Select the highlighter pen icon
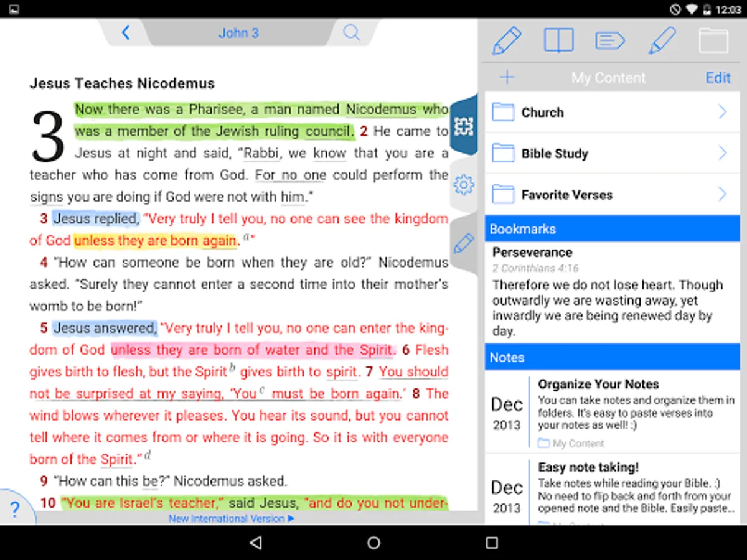 (x=662, y=41)
